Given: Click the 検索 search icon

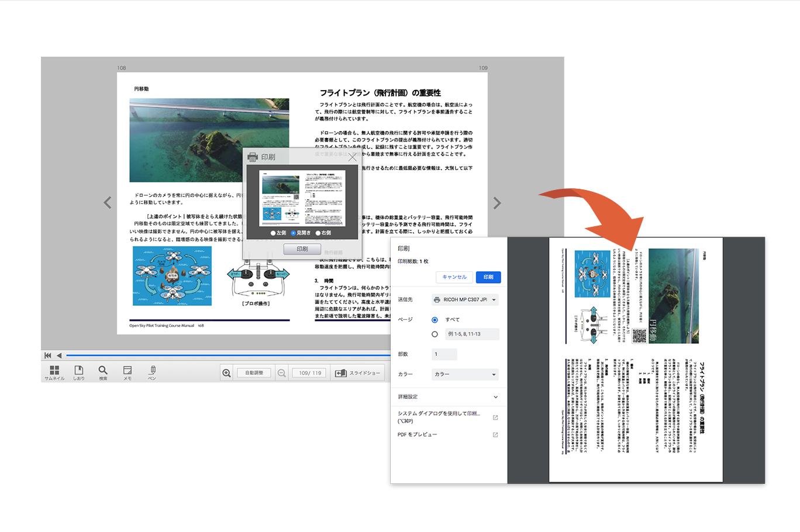Looking at the screenshot, I should (x=103, y=372).
